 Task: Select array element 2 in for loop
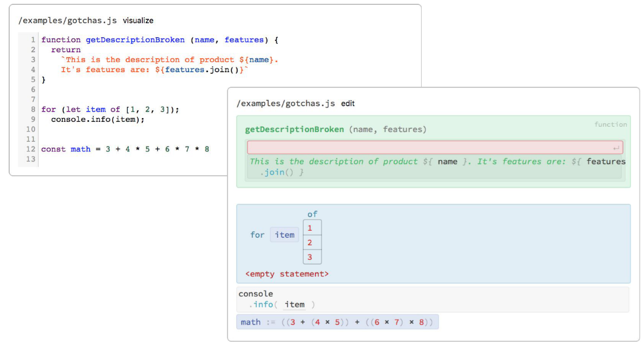310,243
